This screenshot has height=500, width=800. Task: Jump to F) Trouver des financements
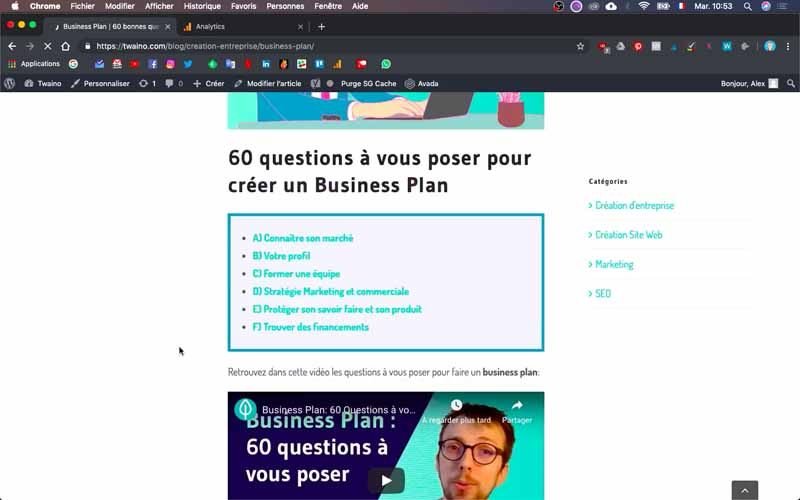311,327
